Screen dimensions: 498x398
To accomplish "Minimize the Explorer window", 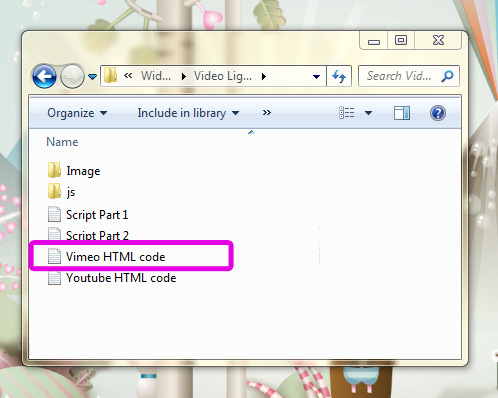I will pyautogui.click(x=374, y=41).
